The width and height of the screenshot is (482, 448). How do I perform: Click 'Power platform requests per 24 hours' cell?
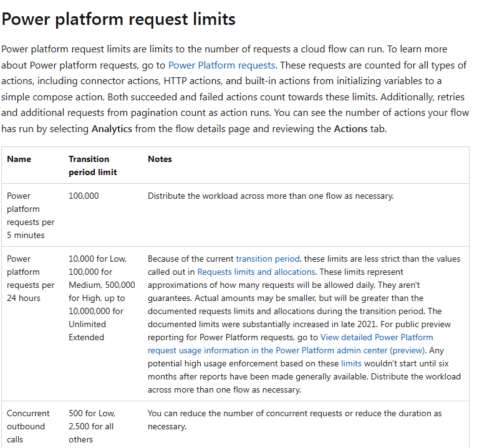[31, 279]
